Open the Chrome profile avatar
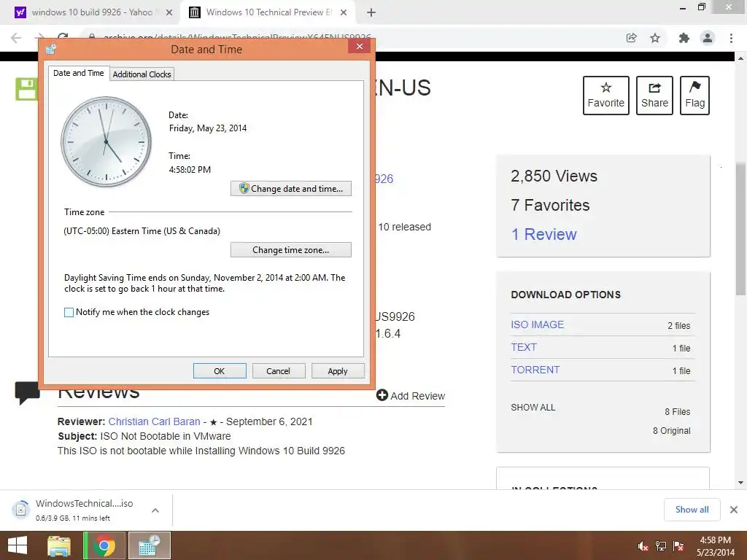The image size is (747, 560). (708, 38)
